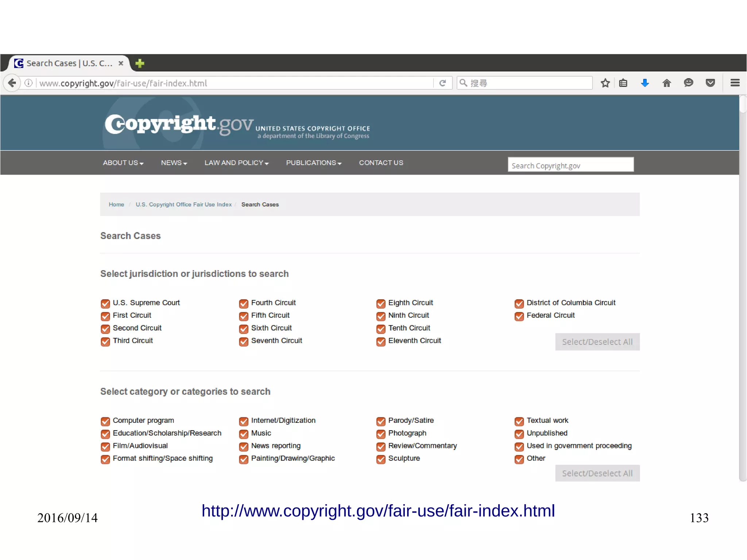This screenshot has width=747, height=560.
Task: Open the Contact Us menu item
Action: pyautogui.click(x=381, y=163)
